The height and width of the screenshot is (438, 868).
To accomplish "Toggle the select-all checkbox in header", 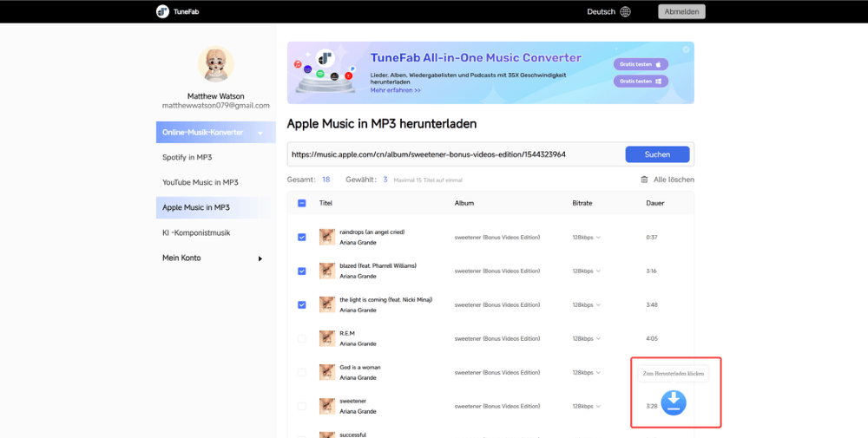I will coord(302,203).
